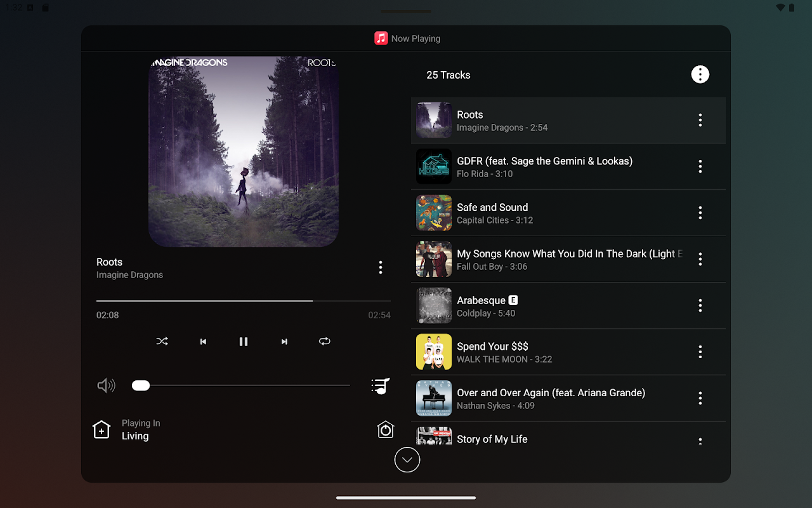The width and height of the screenshot is (812, 508).
Task: Click the Playing In Living room label
Action: click(141, 430)
